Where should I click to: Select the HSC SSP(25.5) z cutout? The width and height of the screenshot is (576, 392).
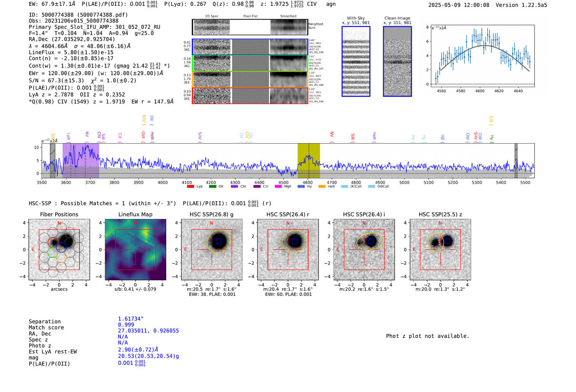(x=440, y=250)
